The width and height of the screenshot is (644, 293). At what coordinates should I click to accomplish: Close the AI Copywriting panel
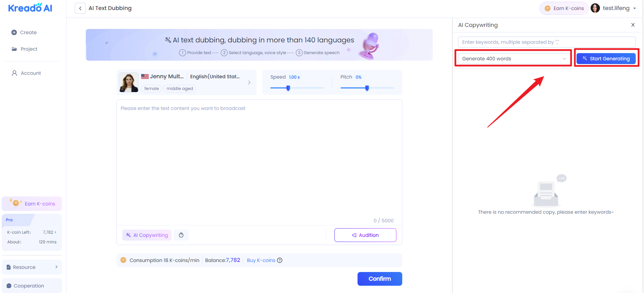pos(633,25)
